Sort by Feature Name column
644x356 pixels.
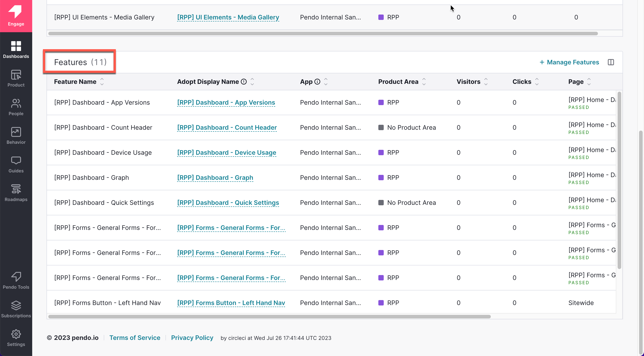point(102,82)
